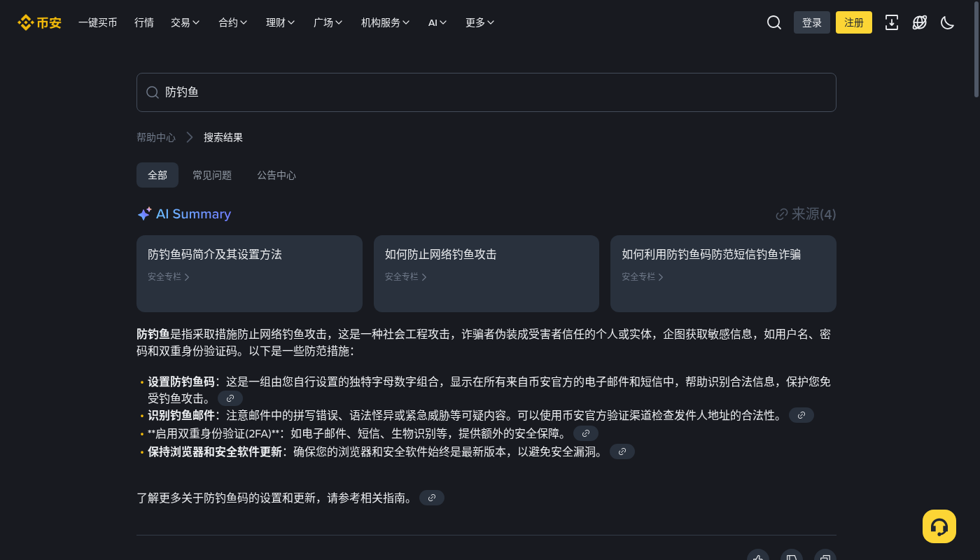Viewport: 980px width, 560px height.
Task: Switch to the 公告中心 tab
Action: (276, 175)
